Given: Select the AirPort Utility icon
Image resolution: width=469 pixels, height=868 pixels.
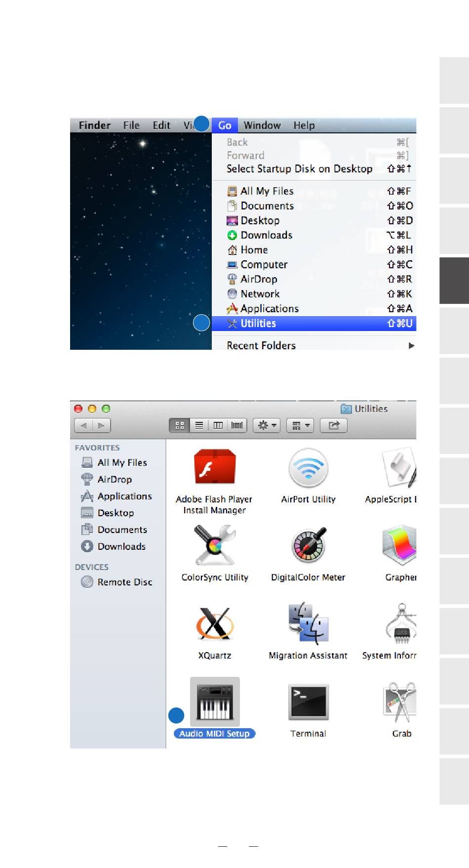Looking at the screenshot, I should click(309, 468).
